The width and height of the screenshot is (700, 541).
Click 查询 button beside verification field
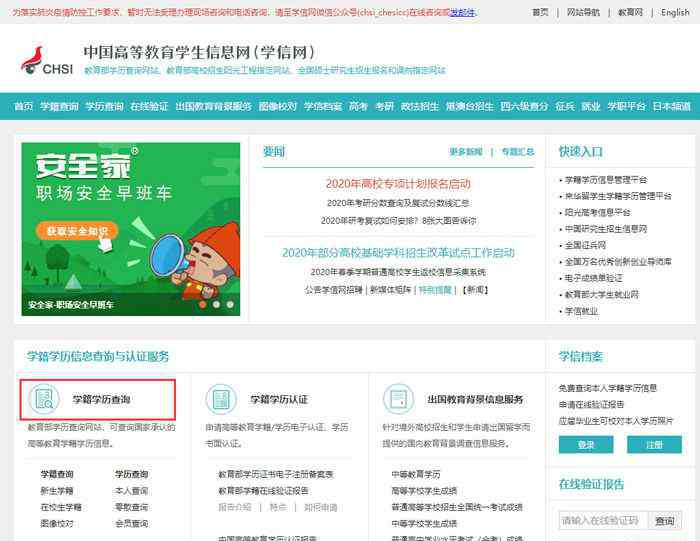click(665, 520)
